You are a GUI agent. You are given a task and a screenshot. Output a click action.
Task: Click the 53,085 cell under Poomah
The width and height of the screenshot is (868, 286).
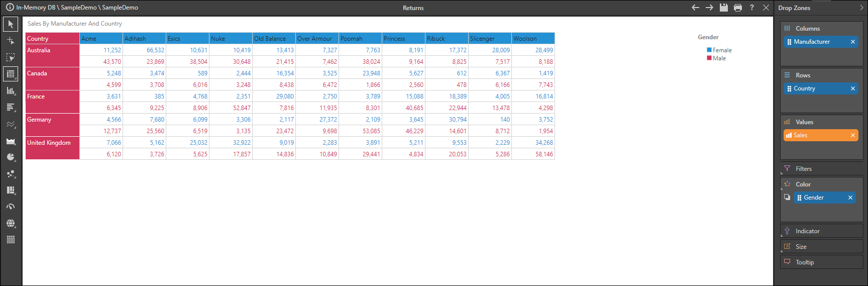tap(361, 131)
